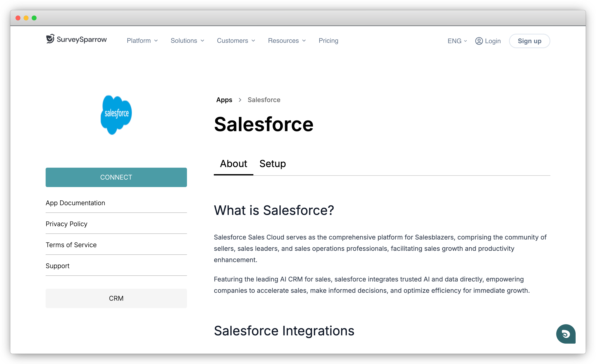This screenshot has height=364, width=596.
Task: Click the Sign up button
Action: [x=530, y=41]
